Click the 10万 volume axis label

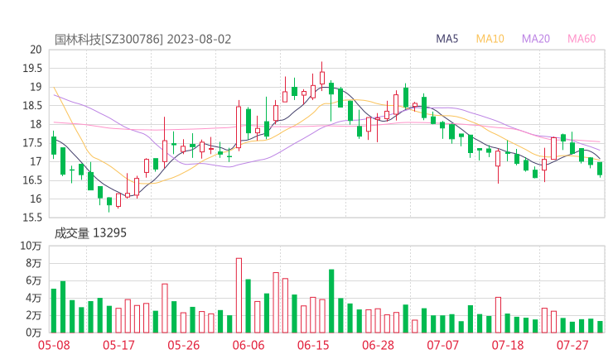click(31, 246)
